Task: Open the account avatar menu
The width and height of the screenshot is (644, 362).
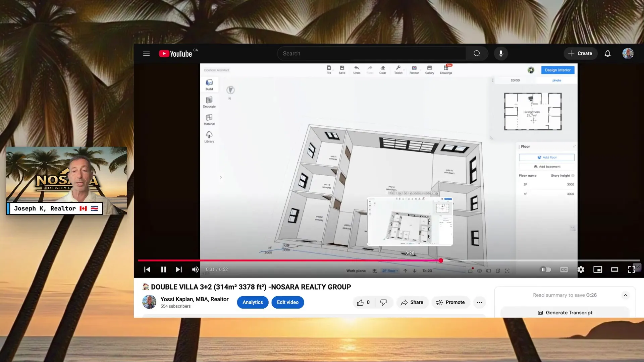Action: tap(628, 54)
